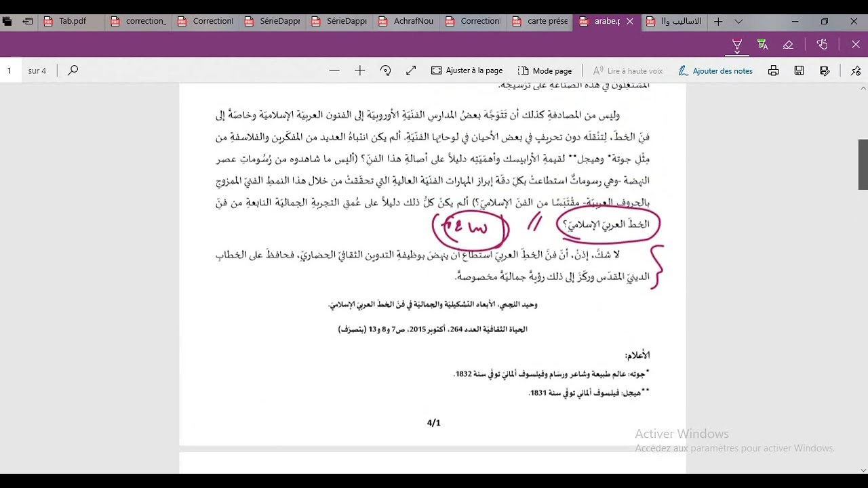Screen dimensions: 868x488
Task: Close the purple annotation toolbar
Action: click(x=856, y=45)
